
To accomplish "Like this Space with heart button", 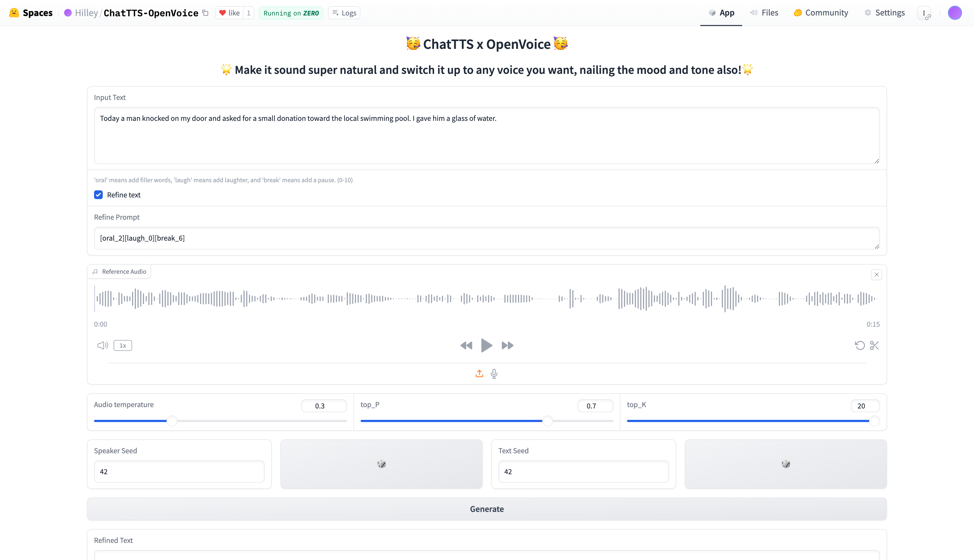I will [229, 13].
